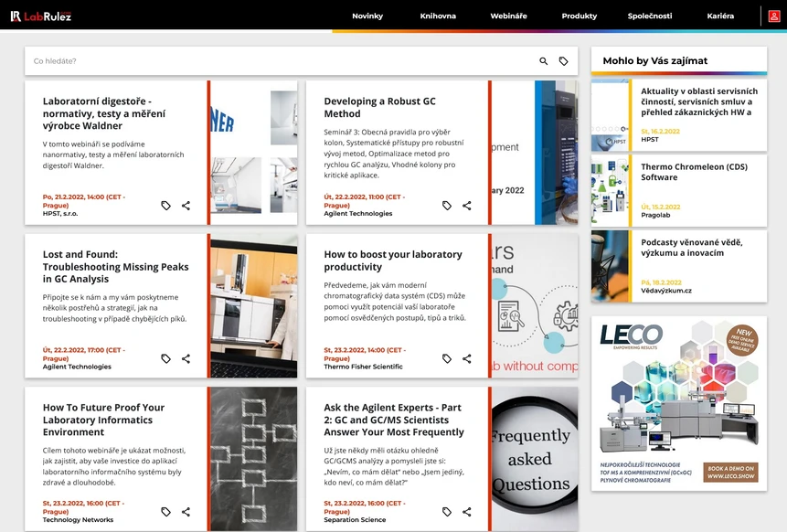787x532 pixels.
Task: Open Thermo Chromeleon (CDS) Software article
Action: coord(693,173)
